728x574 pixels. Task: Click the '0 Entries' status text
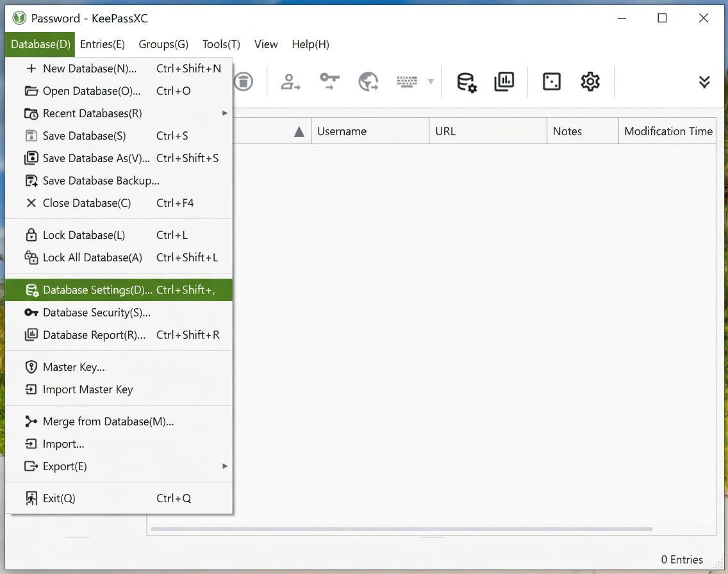(682, 560)
